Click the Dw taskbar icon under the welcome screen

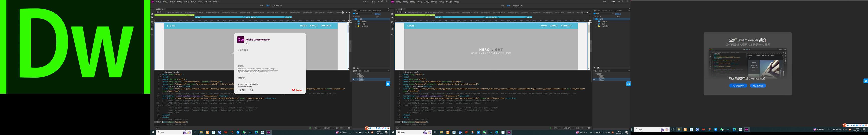tap(746, 129)
